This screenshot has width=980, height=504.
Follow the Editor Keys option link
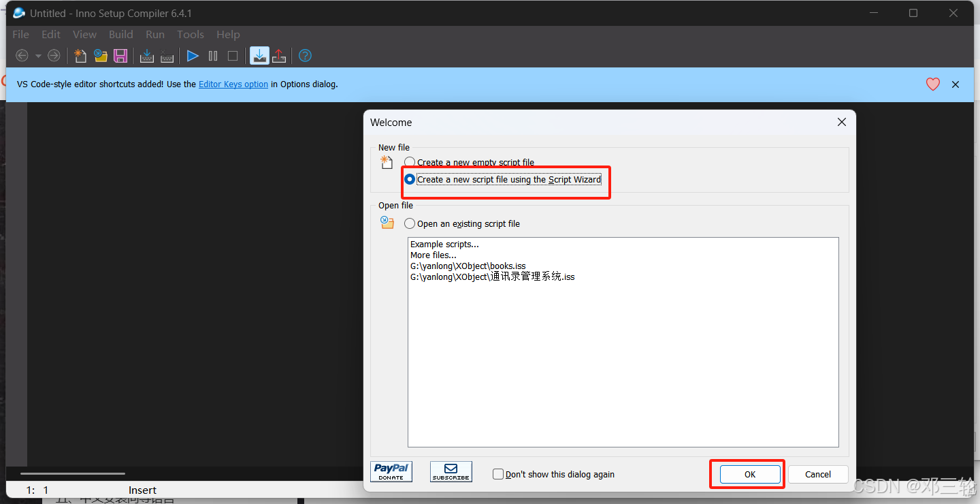point(233,84)
